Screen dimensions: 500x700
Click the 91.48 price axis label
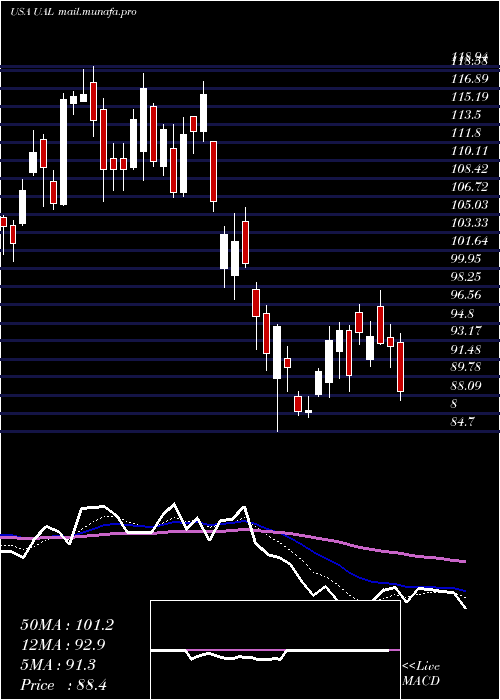coord(466,349)
